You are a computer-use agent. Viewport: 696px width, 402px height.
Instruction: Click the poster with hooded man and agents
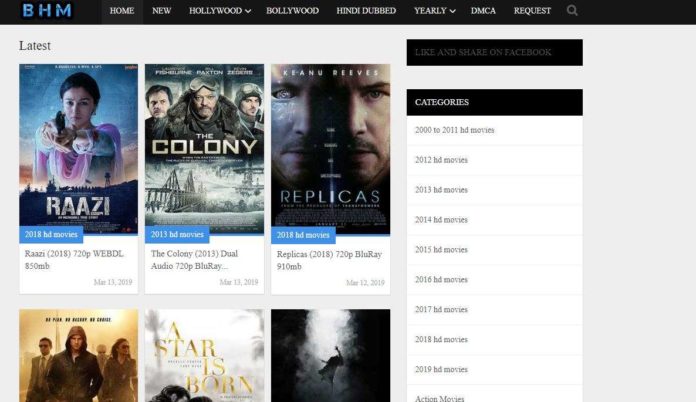click(79, 355)
